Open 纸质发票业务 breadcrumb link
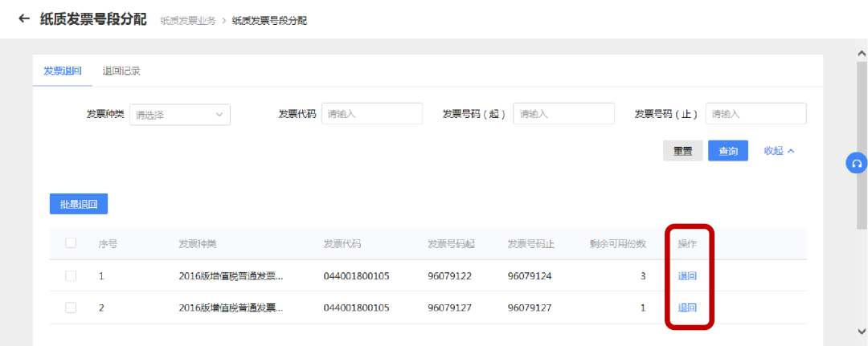 187,21
